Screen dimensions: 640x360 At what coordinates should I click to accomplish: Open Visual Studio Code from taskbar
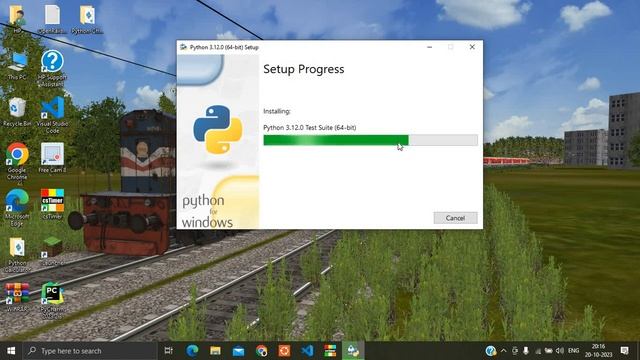click(x=307, y=351)
